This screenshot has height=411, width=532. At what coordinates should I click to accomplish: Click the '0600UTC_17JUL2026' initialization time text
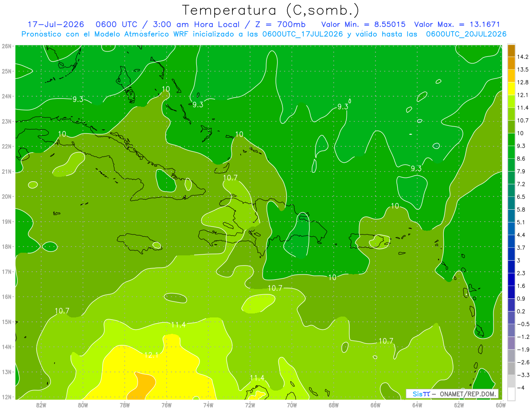(x=303, y=34)
